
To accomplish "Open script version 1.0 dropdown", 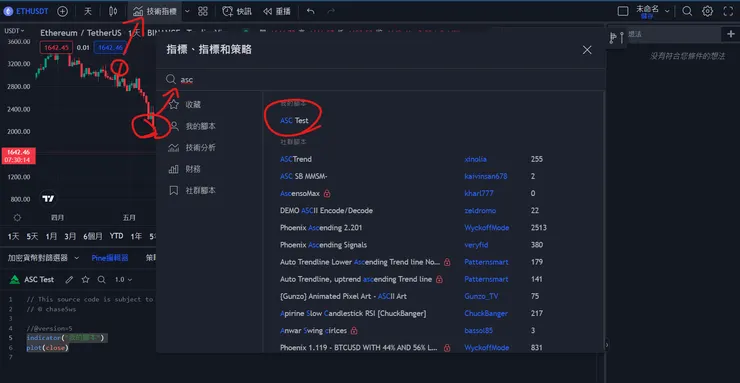I will pos(124,280).
